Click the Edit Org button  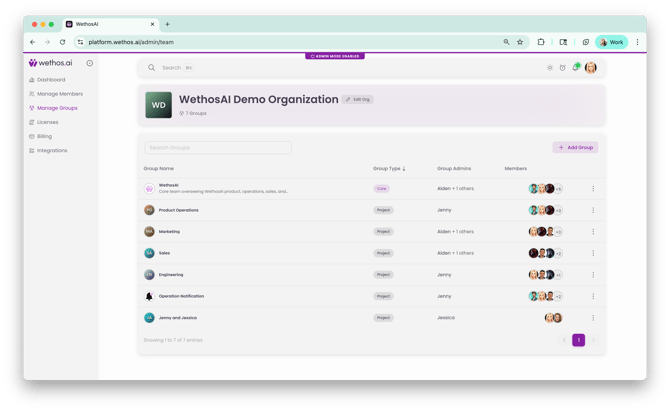coord(357,99)
